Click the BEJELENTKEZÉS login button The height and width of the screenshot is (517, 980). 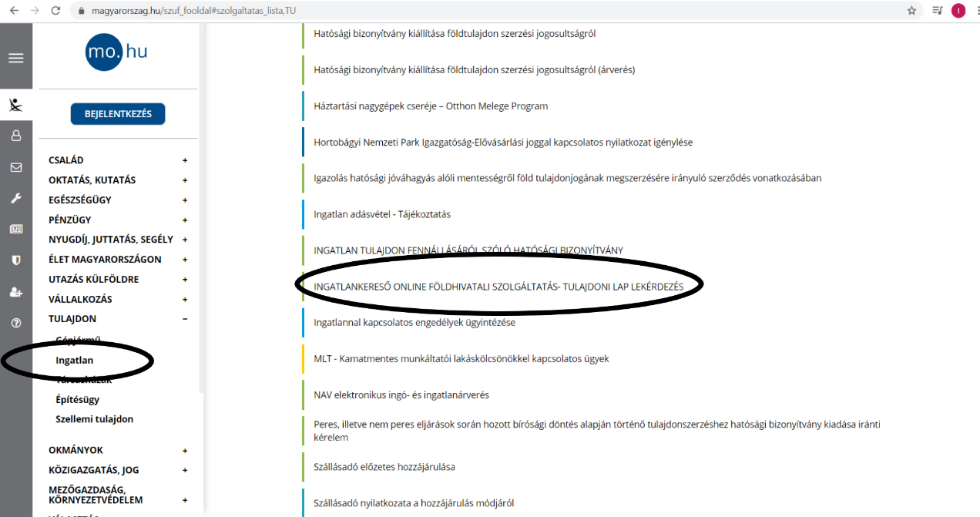pos(118,114)
